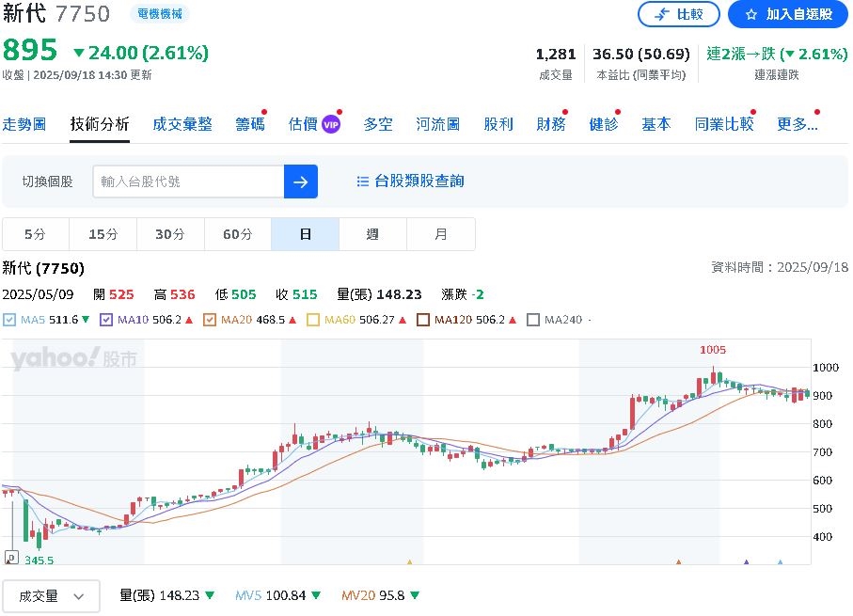
Task: Expand the 更多 menu
Action: [x=797, y=122]
